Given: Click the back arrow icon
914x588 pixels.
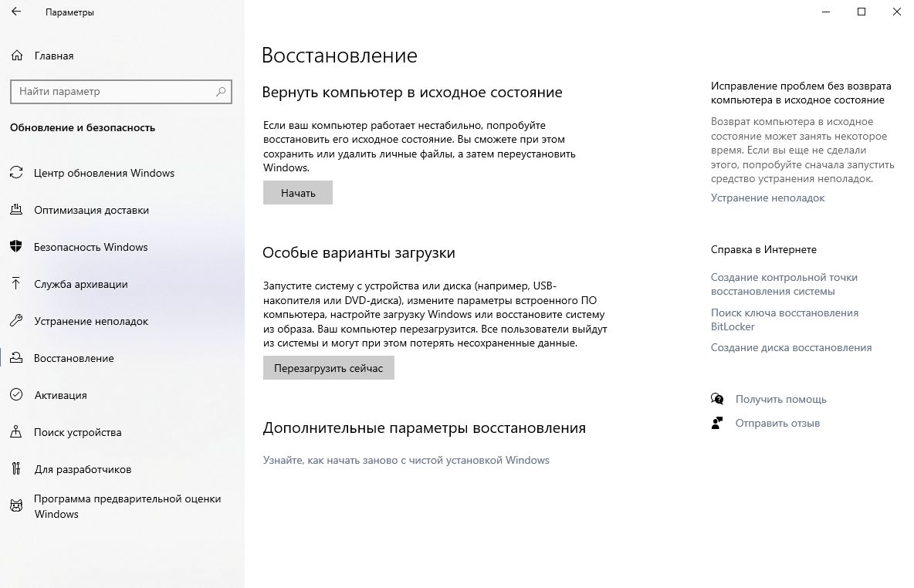Looking at the screenshot, I should pos(16,12).
